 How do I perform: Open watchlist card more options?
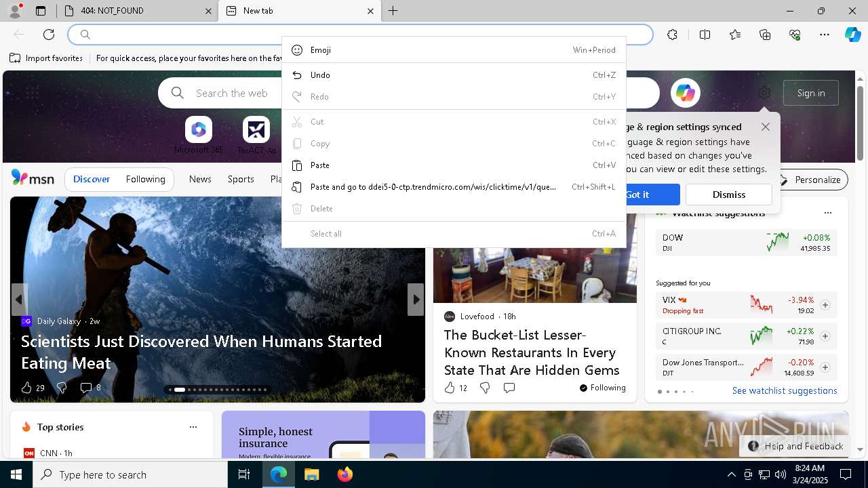[x=827, y=213]
